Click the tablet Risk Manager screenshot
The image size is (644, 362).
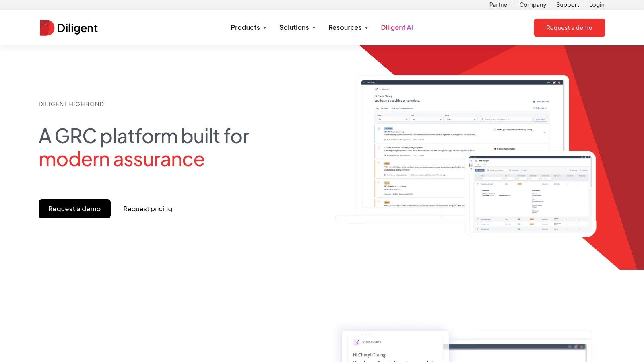click(x=530, y=194)
